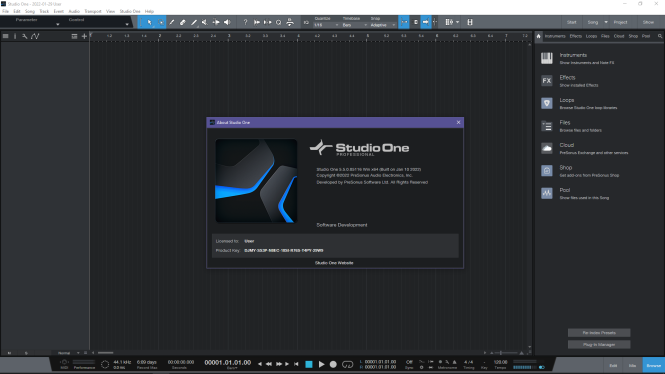Click the browser search magnifier icon

click(x=660, y=36)
